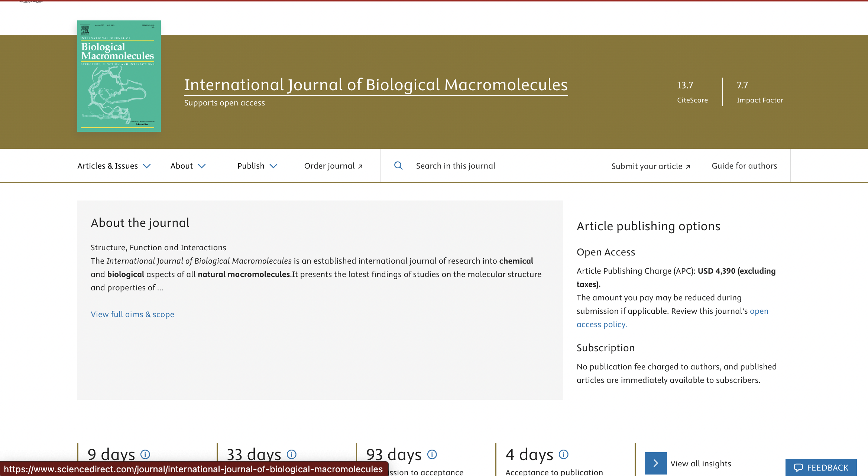The height and width of the screenshot is (476, 868).
Task: Click info icon beside 4 days
Action: click(x=564, y=454)
